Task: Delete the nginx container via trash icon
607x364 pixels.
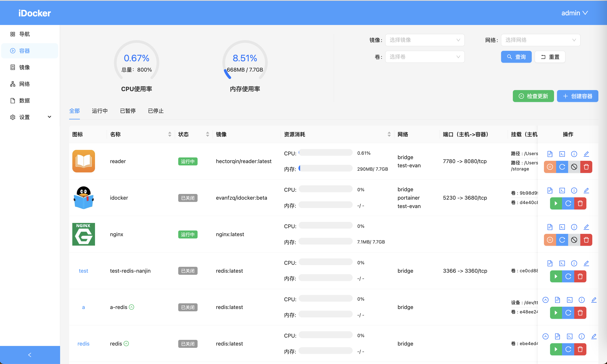Action: [x=586, y=240]
